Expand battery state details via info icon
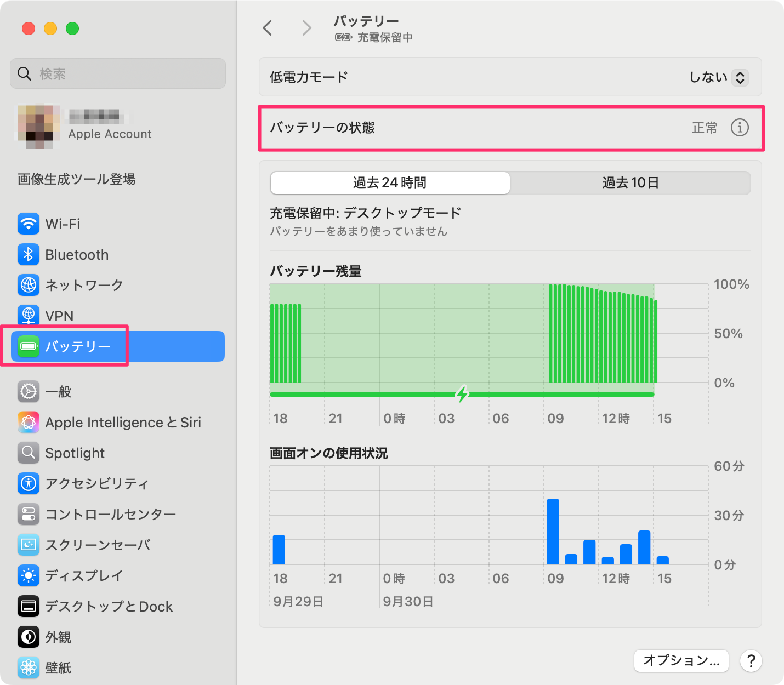784x685 pixels. 740,128
